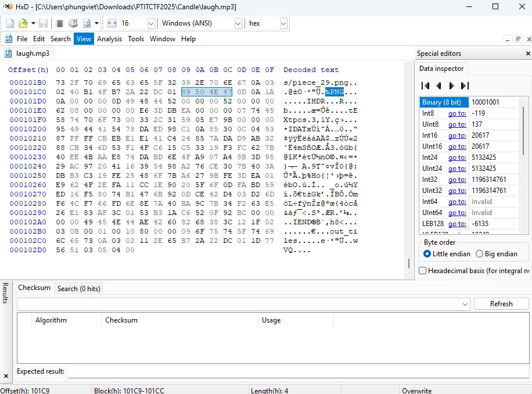Go to previous byte in Data inspector
This screenshot has height=394, width=532.
coord(438,85)
